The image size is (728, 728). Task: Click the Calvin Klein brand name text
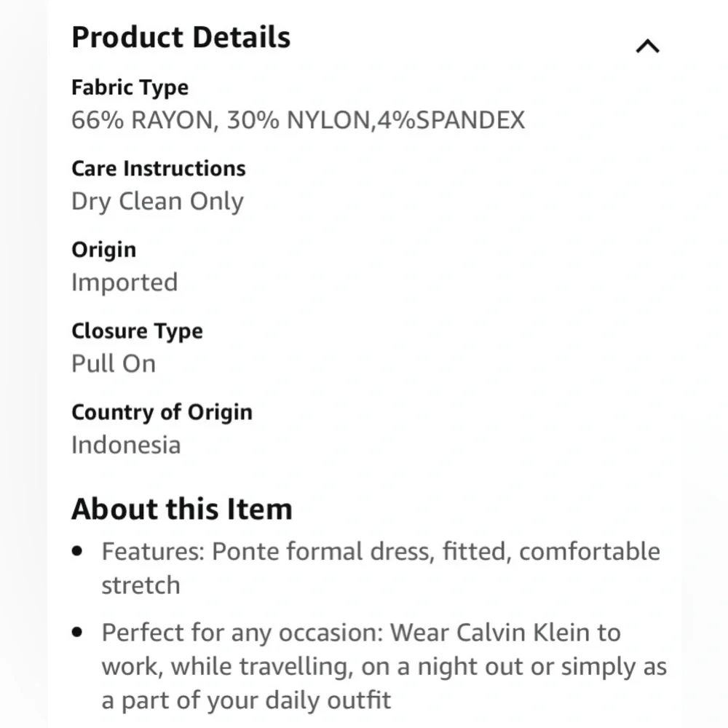(522, 633)
